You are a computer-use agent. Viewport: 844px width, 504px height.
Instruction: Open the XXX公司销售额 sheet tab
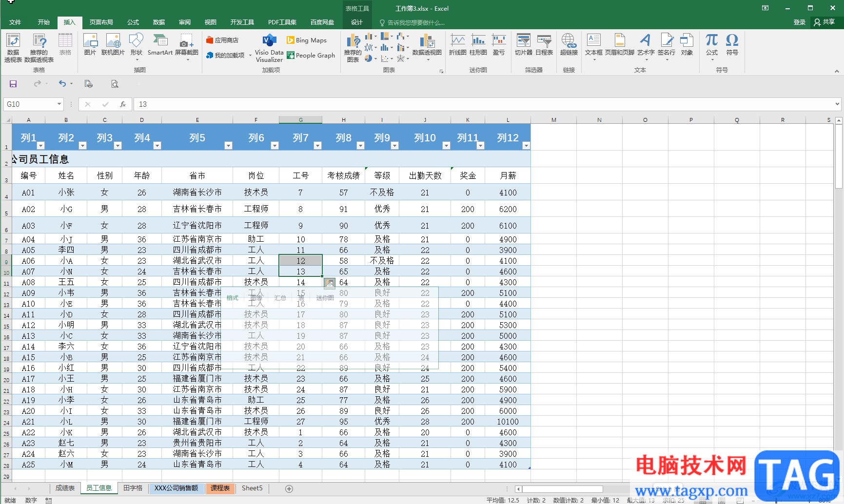(x=177, y=488)
